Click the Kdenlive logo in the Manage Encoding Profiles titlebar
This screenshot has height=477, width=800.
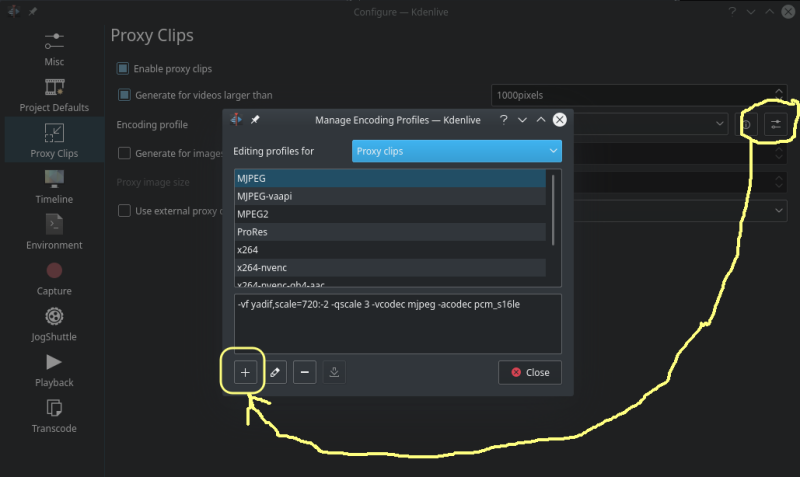click(x=236, y=119)
